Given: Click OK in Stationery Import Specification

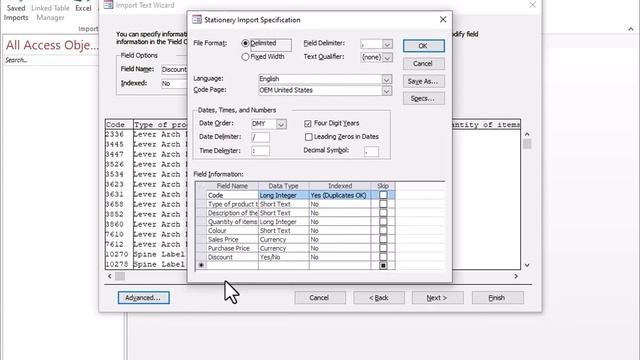Looking at the screenshot, I should tap(423, 46).
